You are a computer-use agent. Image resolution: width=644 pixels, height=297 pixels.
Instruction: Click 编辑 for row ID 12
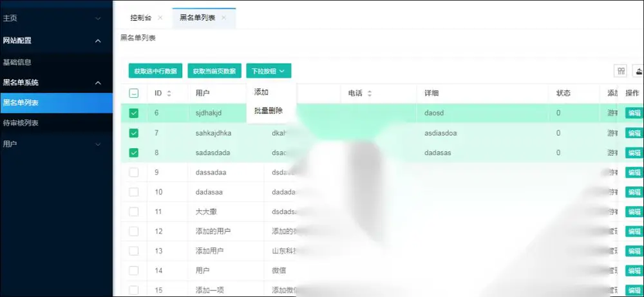[x=634, y=231]
